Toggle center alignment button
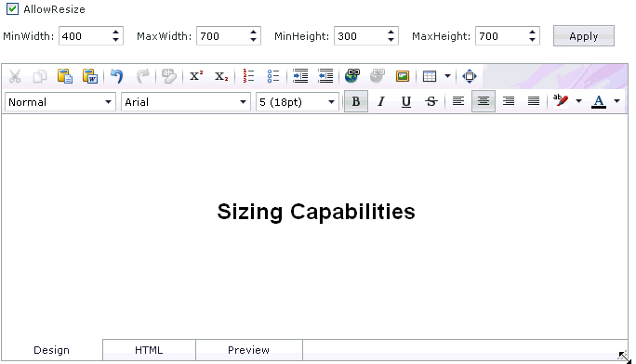 point(484,101)
